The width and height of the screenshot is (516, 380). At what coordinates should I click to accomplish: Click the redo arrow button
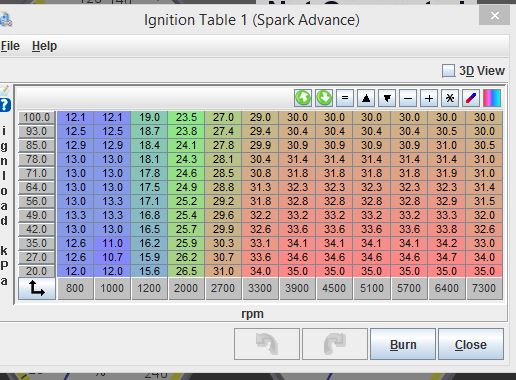(335, 344)
